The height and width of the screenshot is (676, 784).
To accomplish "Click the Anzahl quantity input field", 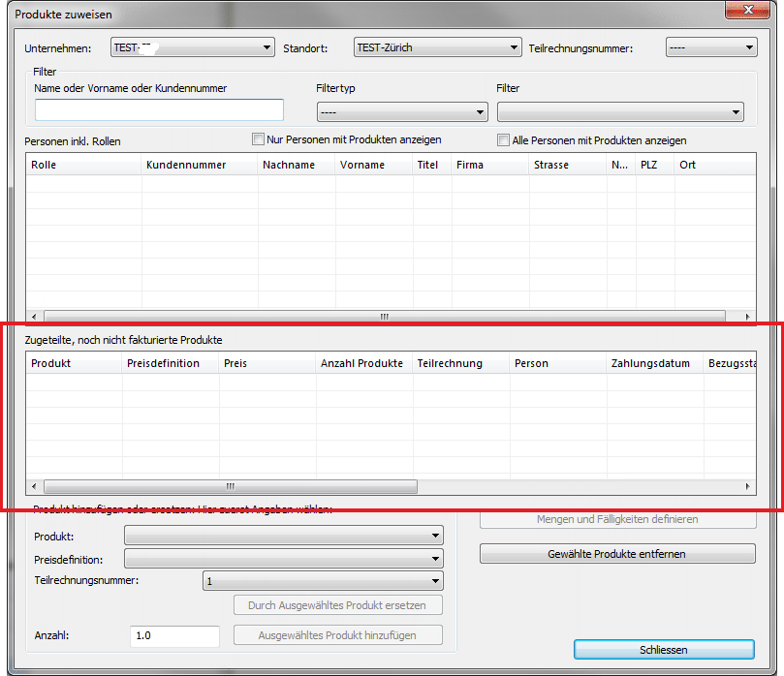I will pos(174,636).
